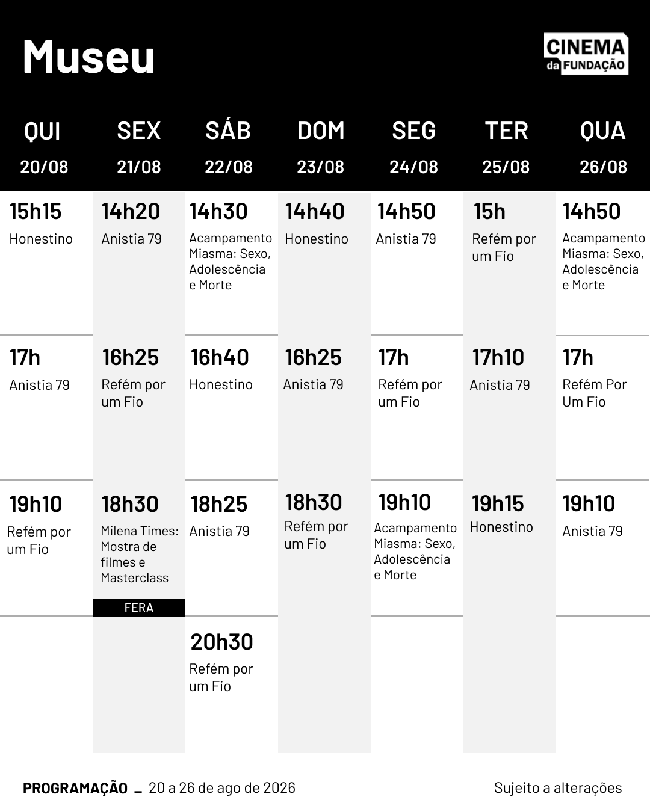Screen dimensions: 650x812
Task: Select the DOM 23/08 day header
Action: click(x=321, y=147)
